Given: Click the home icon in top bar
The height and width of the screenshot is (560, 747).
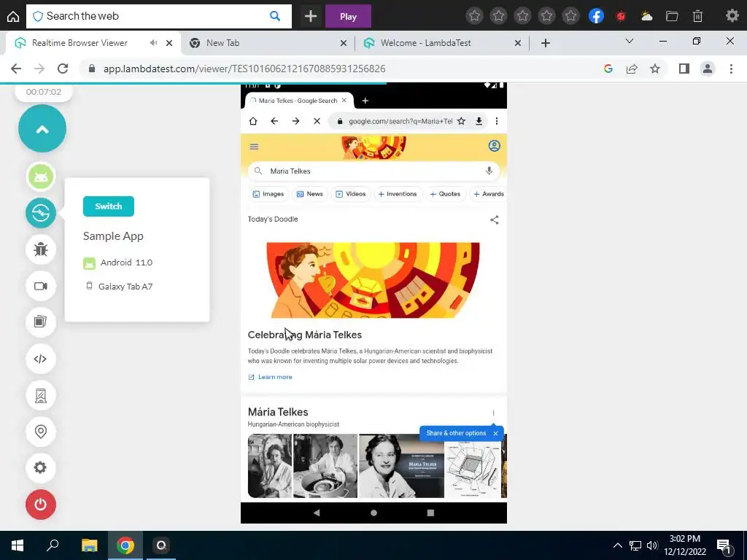Looking at the screenshot, I should click(13, 17).
